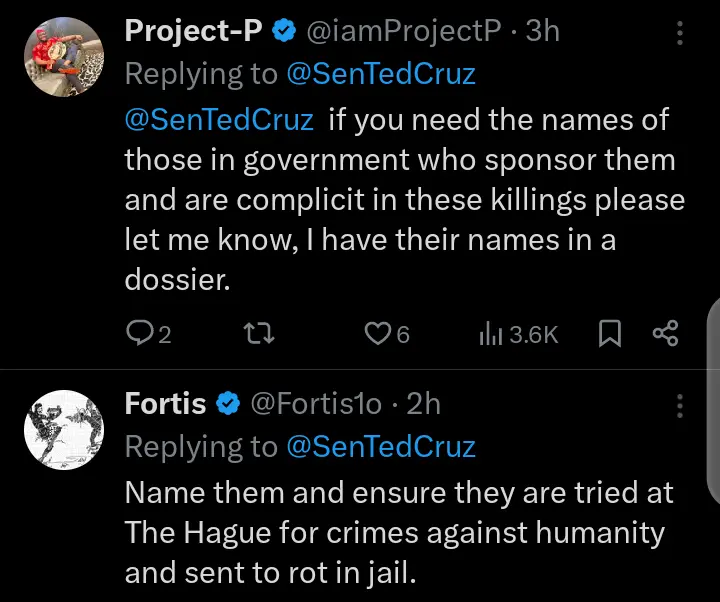This screenshot has width=720, height=602.
Task: Open more options for Project-P's tweet
Action: (x=680, y=33)
